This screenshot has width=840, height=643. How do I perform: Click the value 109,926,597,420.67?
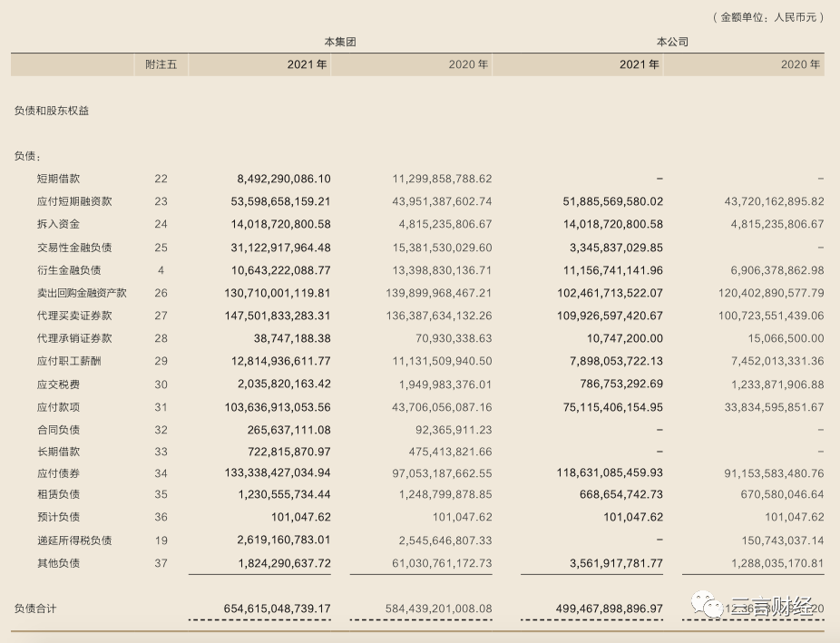pos(610,316)
